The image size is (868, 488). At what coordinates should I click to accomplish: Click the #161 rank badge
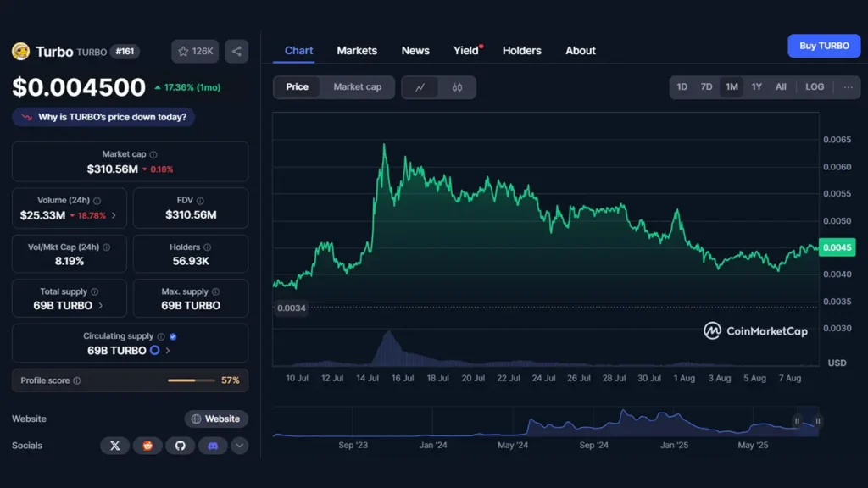(125, 52)
